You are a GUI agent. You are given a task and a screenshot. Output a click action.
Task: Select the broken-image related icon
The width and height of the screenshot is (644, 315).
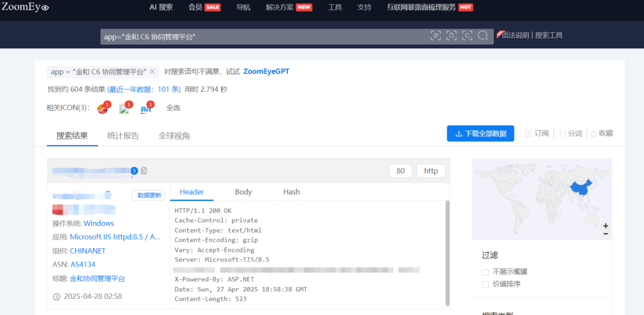125,108
